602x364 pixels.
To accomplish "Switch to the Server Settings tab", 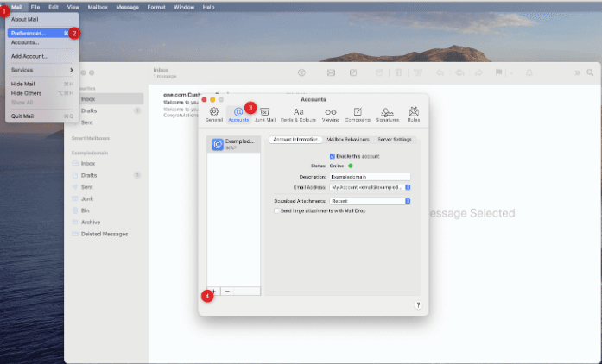I will (396, 139).
